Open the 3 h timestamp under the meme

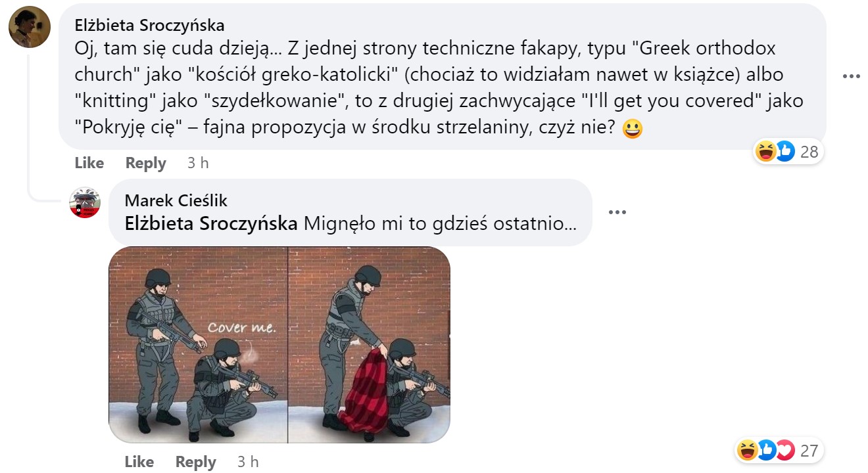(248, 462)
